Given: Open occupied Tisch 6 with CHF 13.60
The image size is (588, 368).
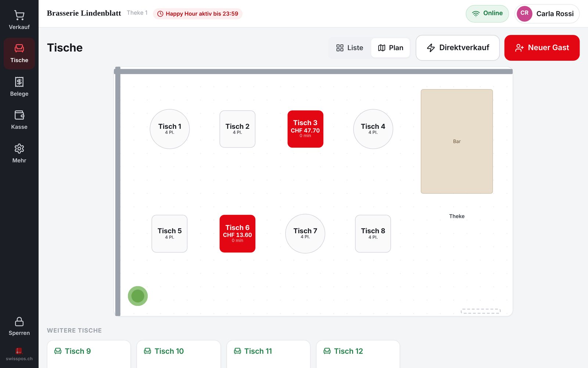Looking at the screenshot, I should click(237, 234).
